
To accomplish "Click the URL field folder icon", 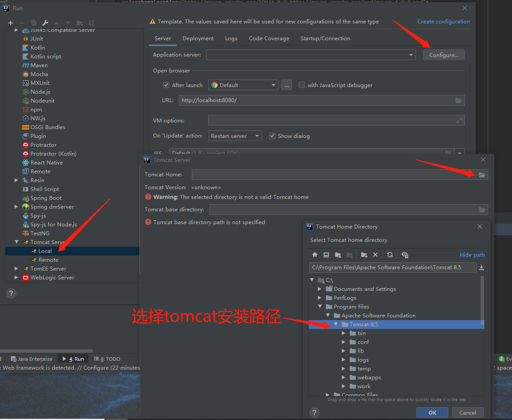I will pyautogui.click(x=459, y=101).
